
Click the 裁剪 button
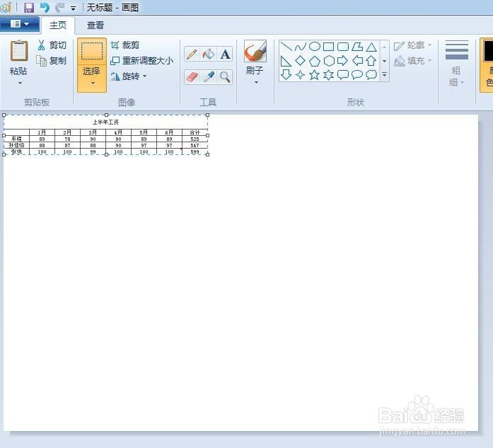[x=125, y=45]
